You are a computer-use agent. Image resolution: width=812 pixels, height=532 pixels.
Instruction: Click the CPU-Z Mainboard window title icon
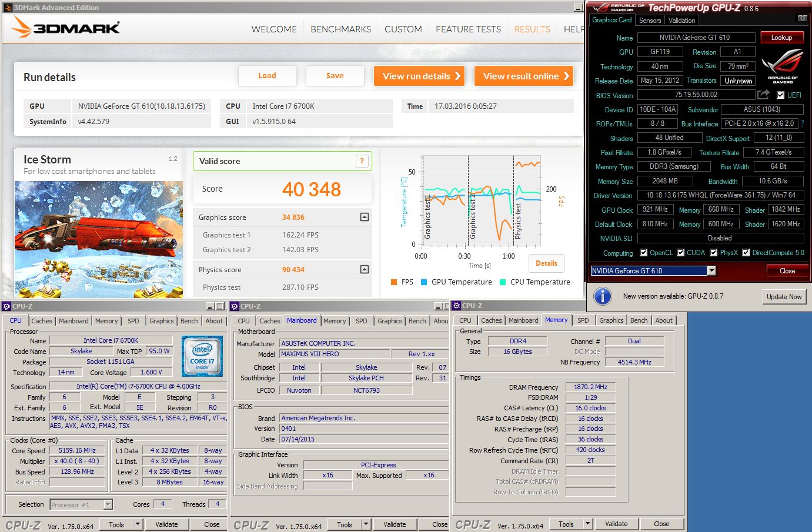235,306
